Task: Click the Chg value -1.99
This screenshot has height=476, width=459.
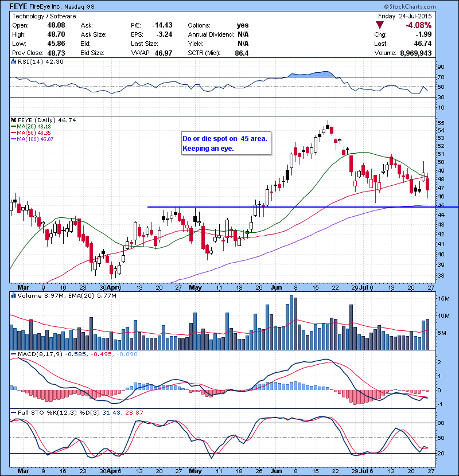Action: 424,34
